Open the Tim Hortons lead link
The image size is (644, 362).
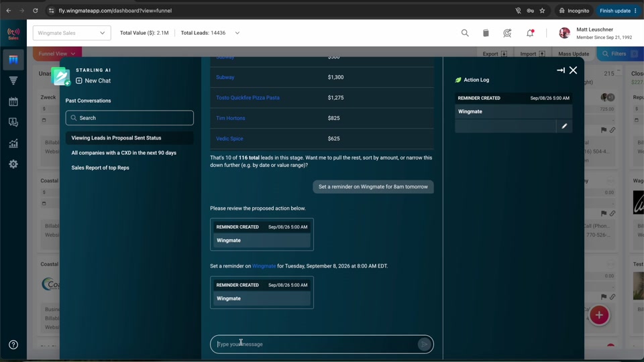(x=230, y=118)
